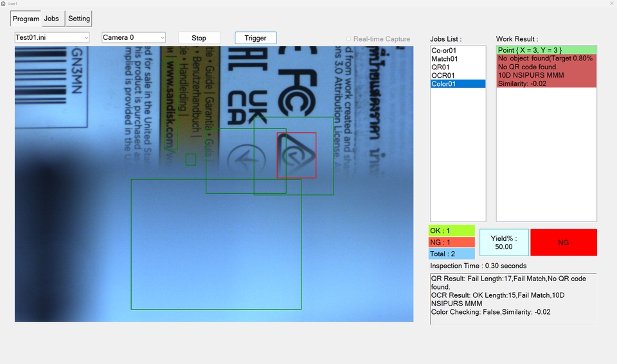Open the Camera 0 selection dropdown

tap(134, 37)
